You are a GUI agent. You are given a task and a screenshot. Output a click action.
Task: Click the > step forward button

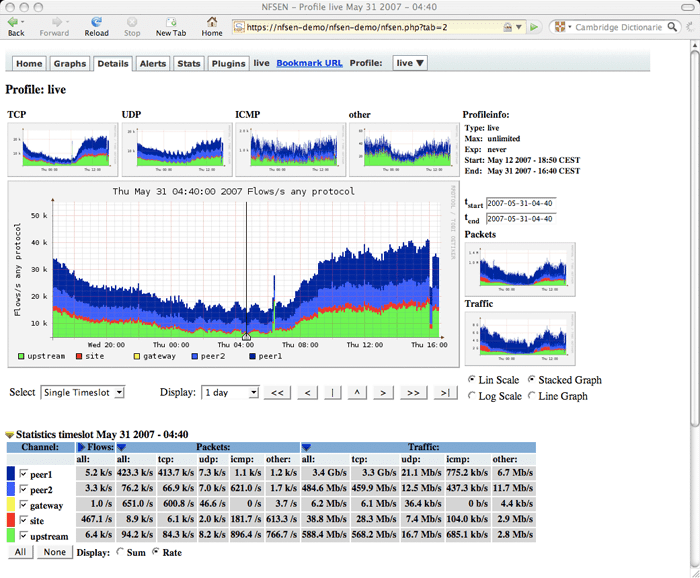click(x=383, y=393)
